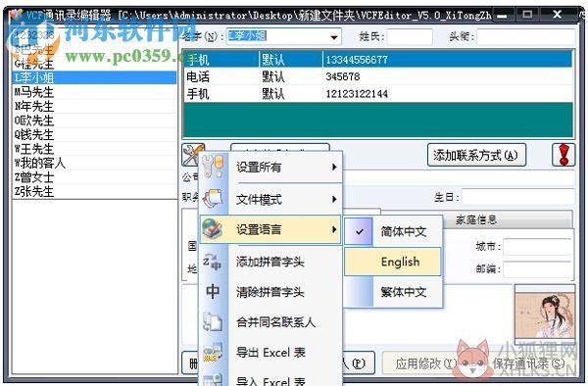The width and height of the screenshot is (588, 386).
Task: Click the 生日 input field
Action: [x=518, y=197]
